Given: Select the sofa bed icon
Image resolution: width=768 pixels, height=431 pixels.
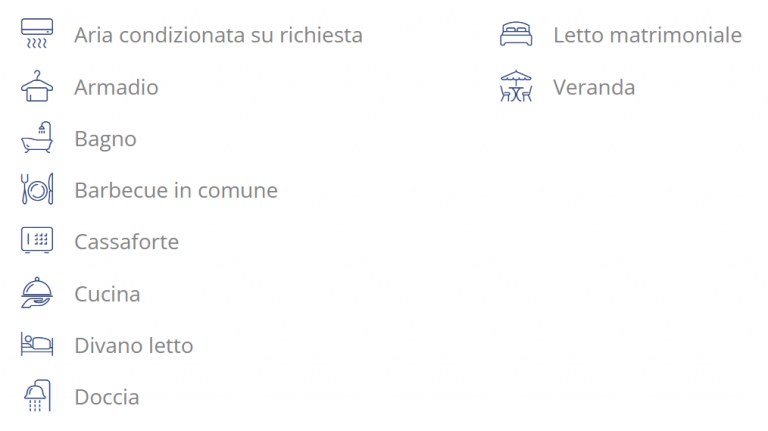Looking at the screenshot, I should coord(37,346).
